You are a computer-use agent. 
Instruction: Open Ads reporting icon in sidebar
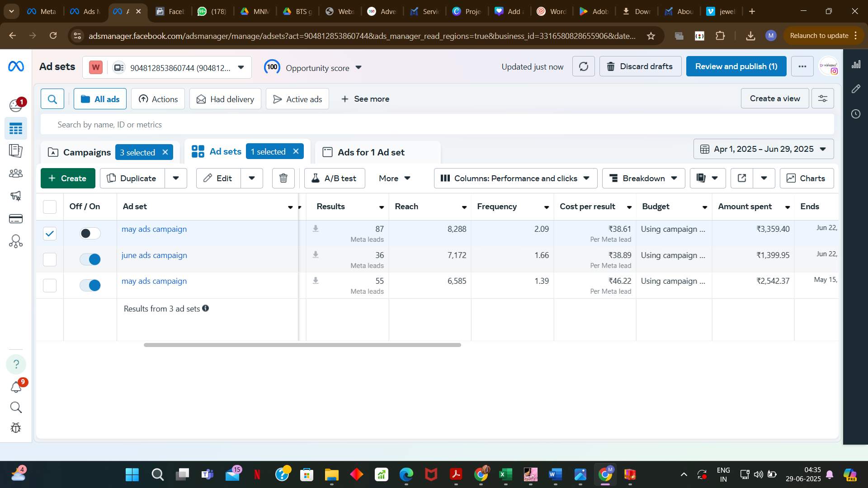tap(16, 150)
